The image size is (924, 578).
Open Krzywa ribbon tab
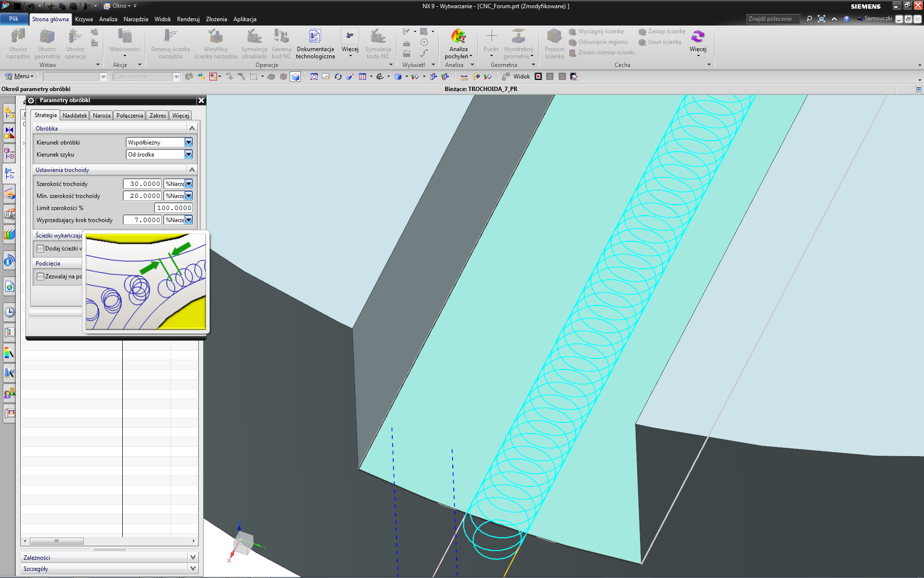pyautogui.click(x=84, y=19)
